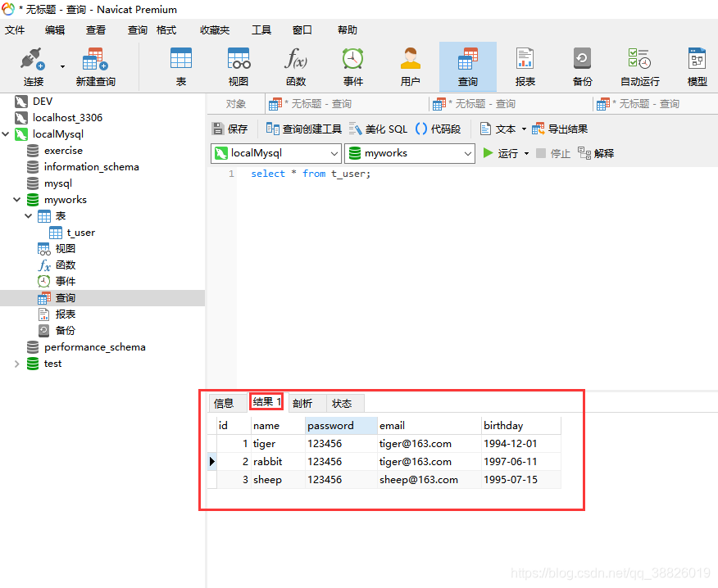Open the View (查看) menu

pyautogui.click(x=96, y=30)
